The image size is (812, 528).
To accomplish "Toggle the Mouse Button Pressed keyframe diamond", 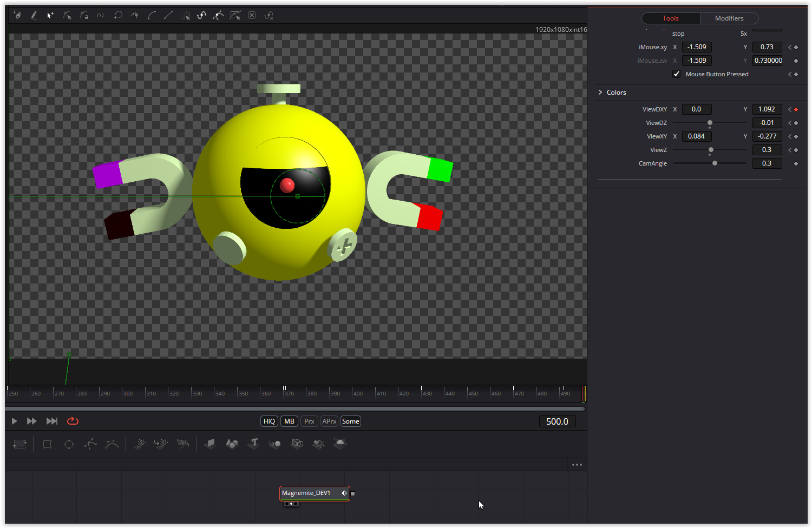I will pyautogui.click(x=796, y=74).
